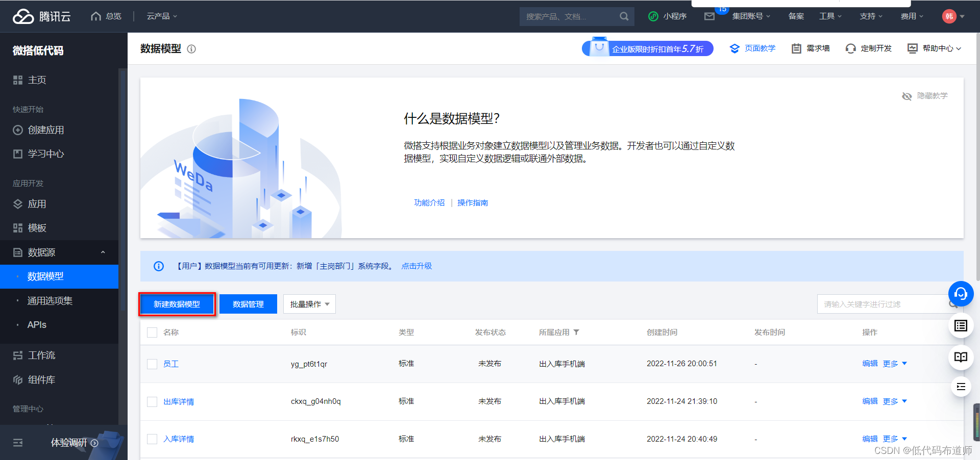Click the red user avatar 韩
Screen dimensions: 980x460
(x=949, y=16)
